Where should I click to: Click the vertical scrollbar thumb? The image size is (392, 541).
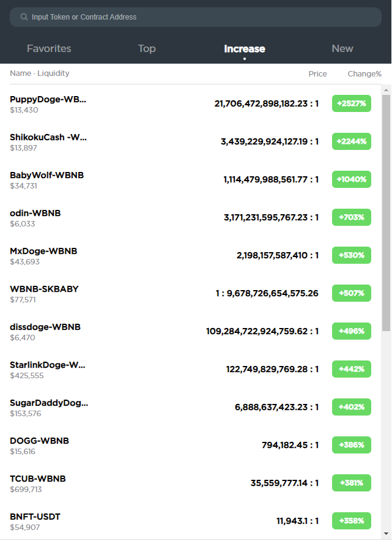pos(386,213)
